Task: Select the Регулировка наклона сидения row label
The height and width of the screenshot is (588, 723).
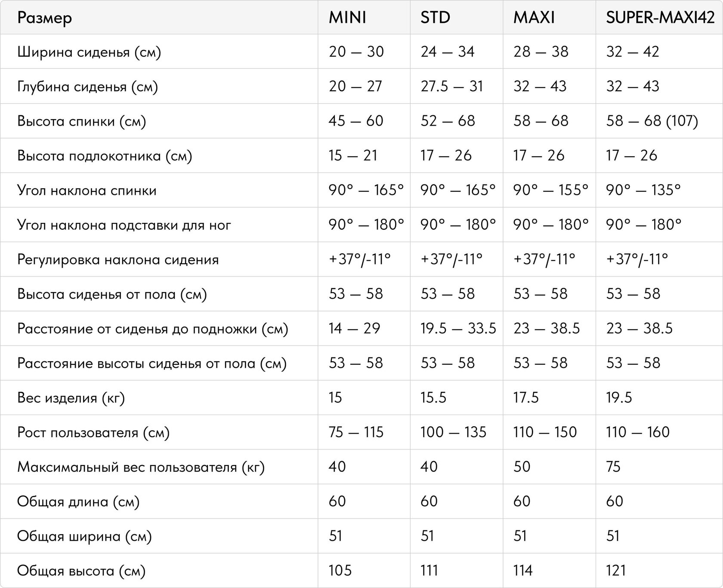Action: pyautogui.click(x=118, y=260)
